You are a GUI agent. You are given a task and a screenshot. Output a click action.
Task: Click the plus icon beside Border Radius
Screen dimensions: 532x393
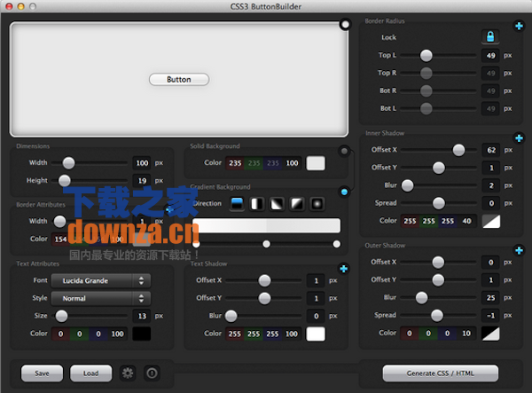tap(519, 26)
